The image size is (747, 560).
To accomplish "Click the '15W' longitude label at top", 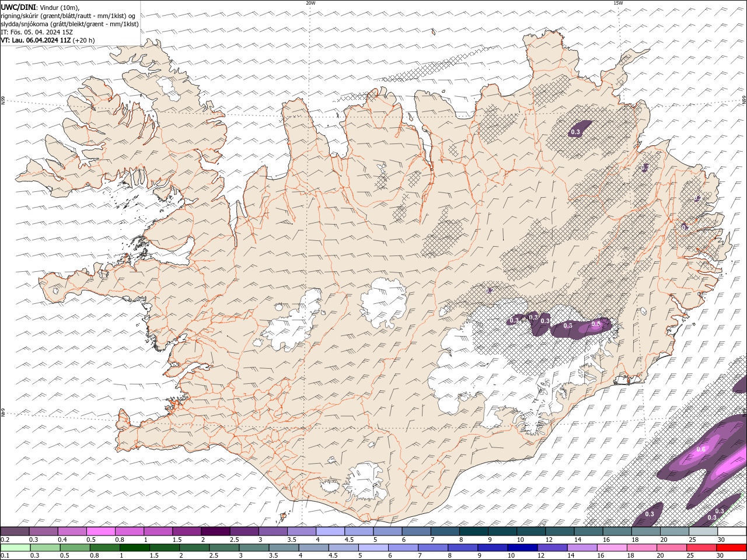I will coord(618,3).
